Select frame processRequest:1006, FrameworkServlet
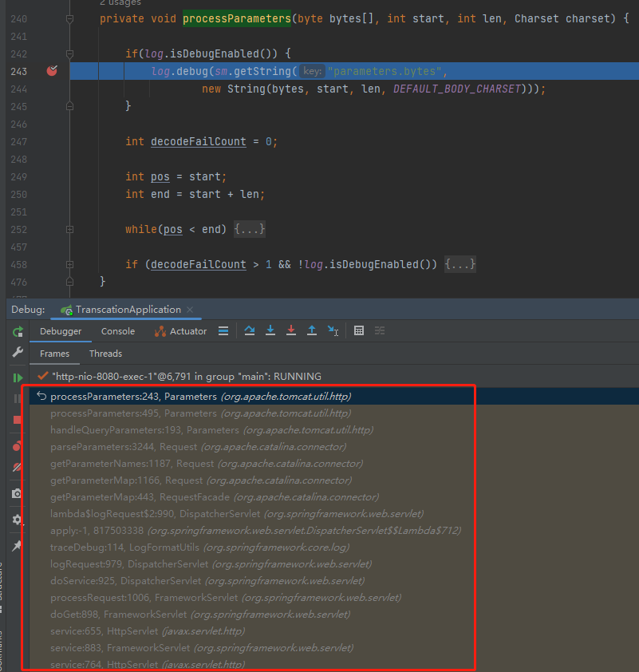 pos(334,598)
